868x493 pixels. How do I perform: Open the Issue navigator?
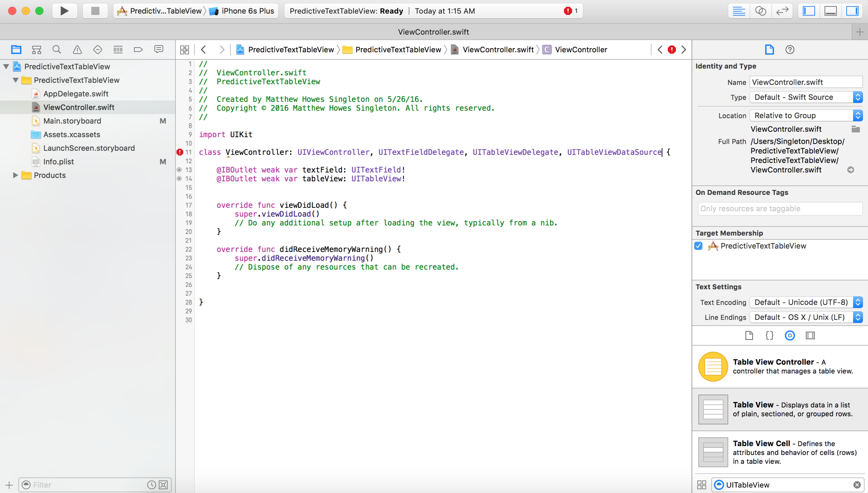[x=77, y=50]
